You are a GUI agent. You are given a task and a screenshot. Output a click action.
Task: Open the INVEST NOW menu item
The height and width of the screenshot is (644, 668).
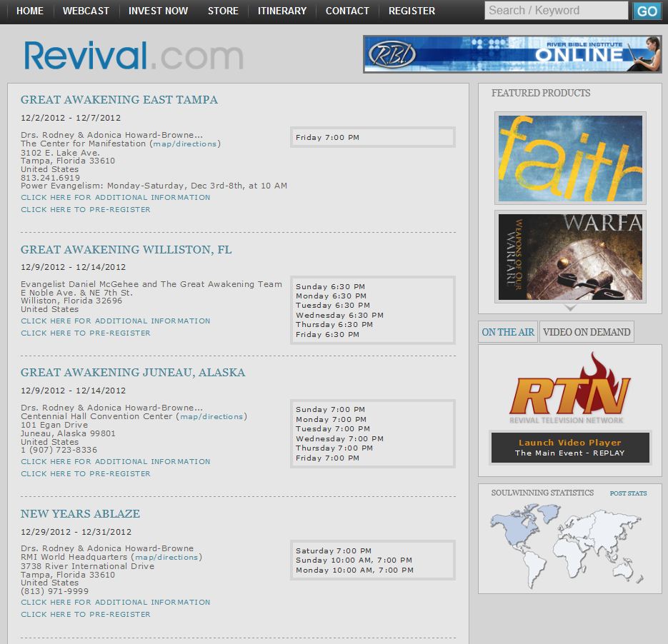click(x=158, y=11)
